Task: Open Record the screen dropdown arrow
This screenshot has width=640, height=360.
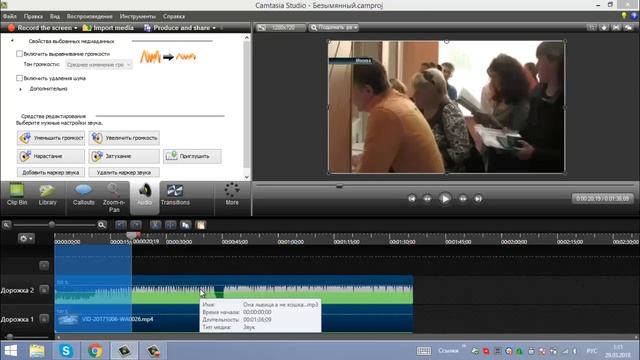Action: (76, 28)
